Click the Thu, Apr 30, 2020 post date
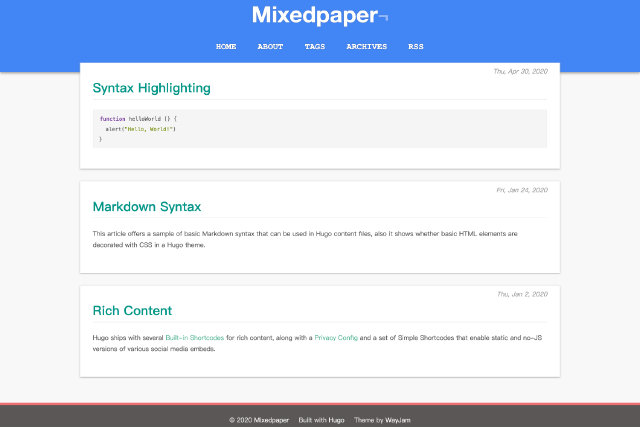640x427 pixels. click(x=521, y=71)
